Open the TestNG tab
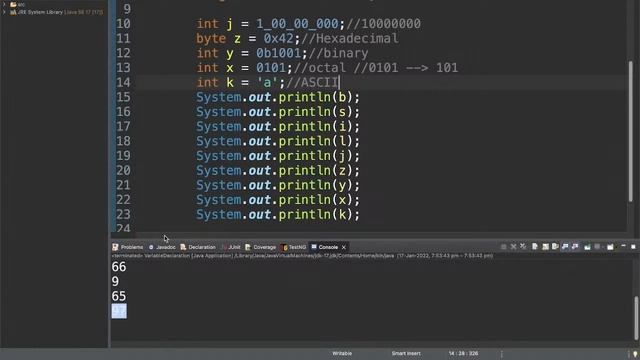640x360 pixels. (x=294, y=247)
